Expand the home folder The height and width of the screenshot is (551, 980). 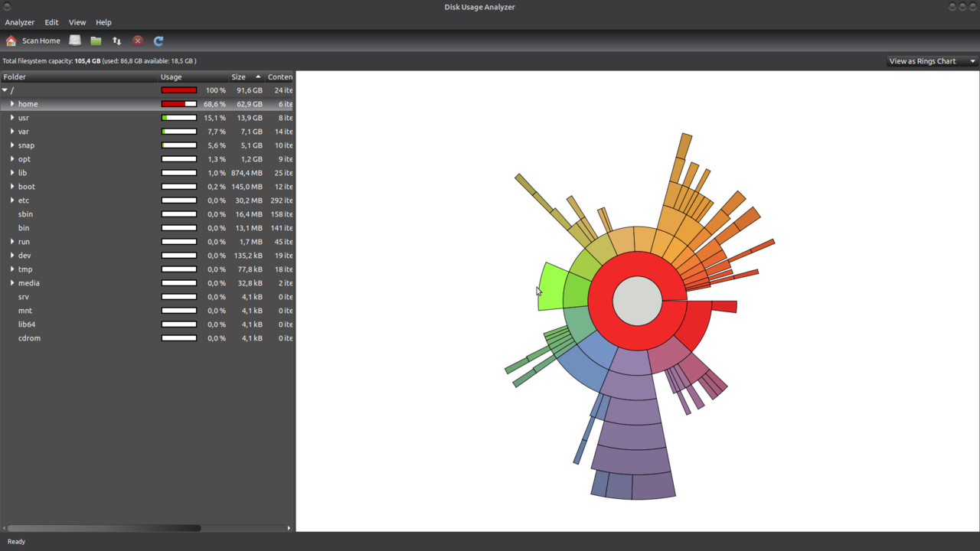tap(12, 104)
